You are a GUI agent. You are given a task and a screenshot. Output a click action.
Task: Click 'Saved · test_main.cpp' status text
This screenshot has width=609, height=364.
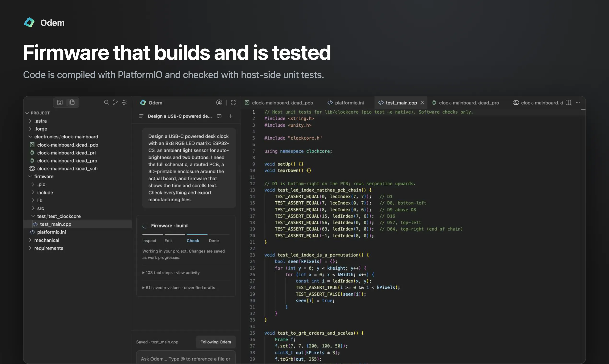[157, 342]
